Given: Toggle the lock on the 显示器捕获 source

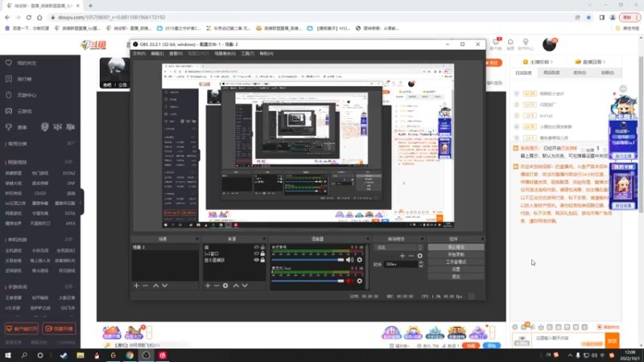Looking at the screenshot, I should 262,260.
